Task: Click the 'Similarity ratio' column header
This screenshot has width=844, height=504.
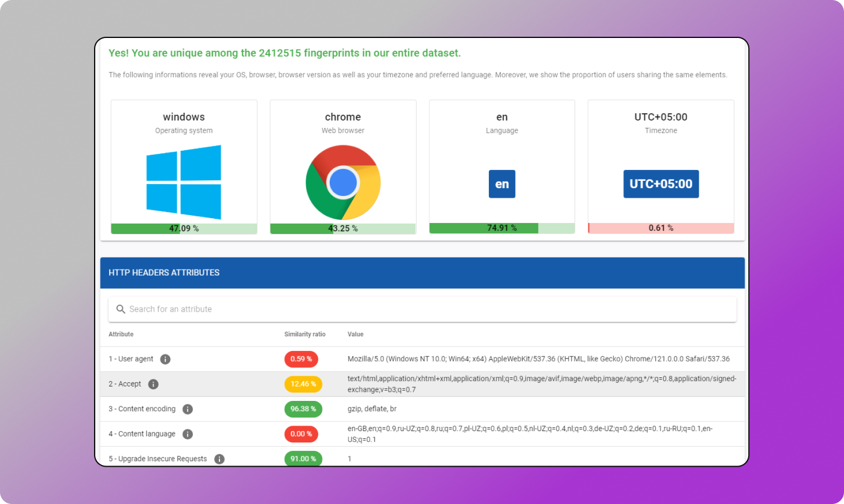Action: [x=304, y=334]
